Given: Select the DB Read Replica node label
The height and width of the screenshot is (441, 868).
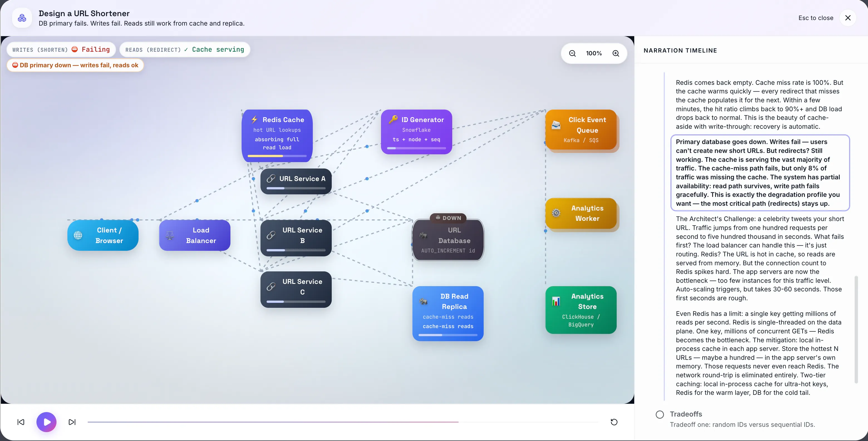Looking at the screenshot, I should (454, 301).
